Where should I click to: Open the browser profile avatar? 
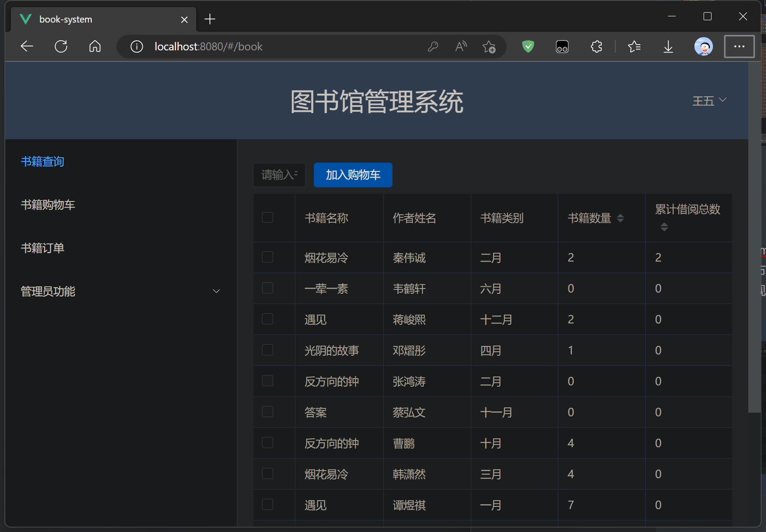pos(704,46)
